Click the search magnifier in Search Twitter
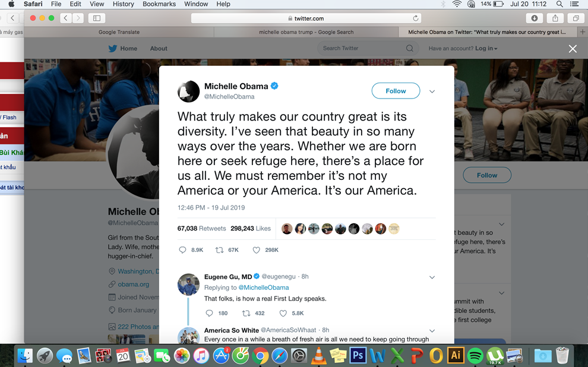 pyautogui.click(x=409, y=48)
